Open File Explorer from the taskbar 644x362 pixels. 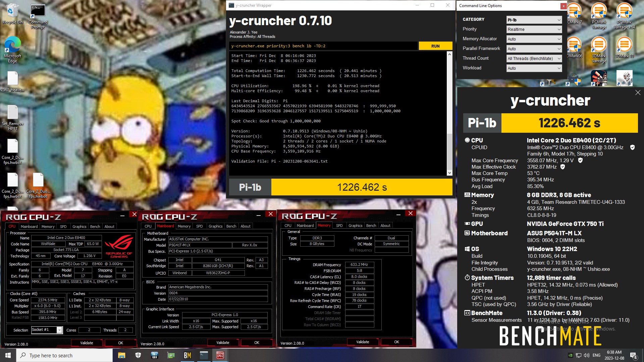click(x=121, y=355)
